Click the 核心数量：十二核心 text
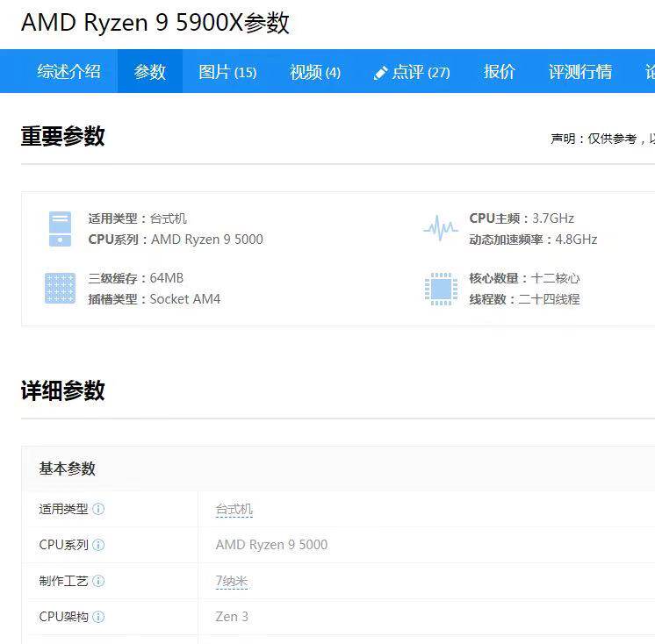655x644 pixels. point(524,278)
